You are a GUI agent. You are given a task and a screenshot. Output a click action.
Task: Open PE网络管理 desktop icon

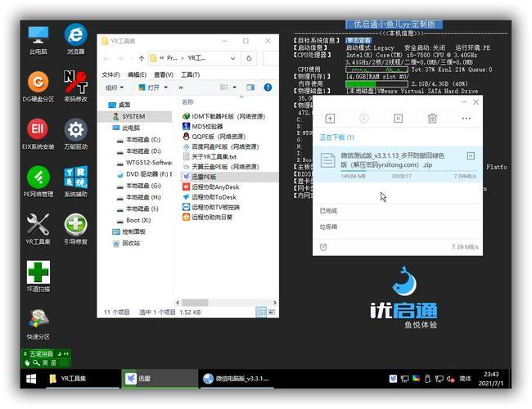[x=38, y=182]
